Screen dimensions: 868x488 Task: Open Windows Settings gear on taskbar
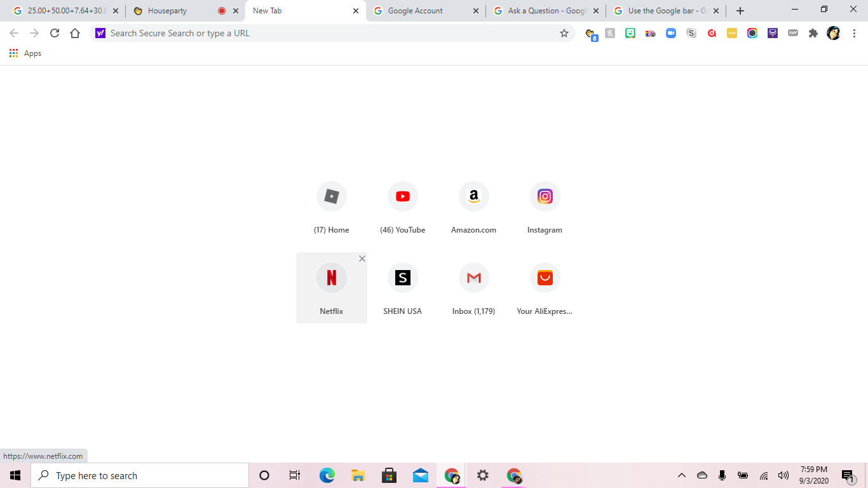pyautogui.click(x=483, y=475)
